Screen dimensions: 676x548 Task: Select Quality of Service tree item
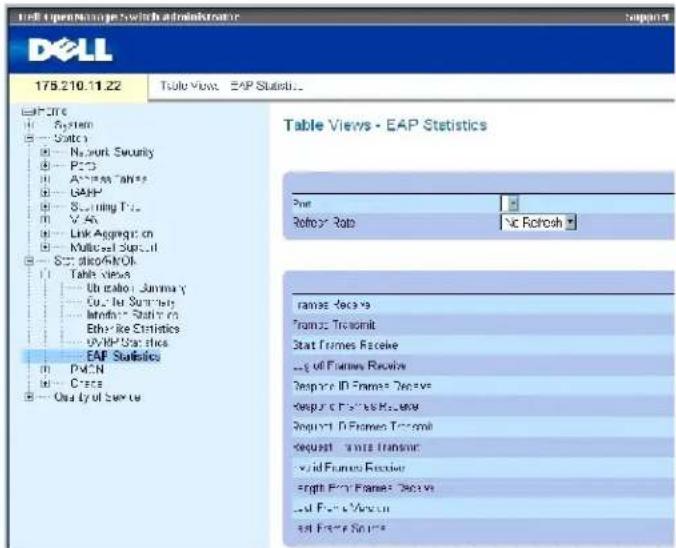(x=97, y=397)
